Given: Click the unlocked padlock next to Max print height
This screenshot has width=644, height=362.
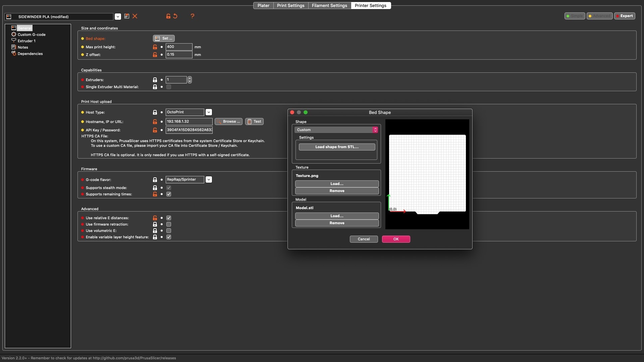Looking at the screenshot, I should 155,47.
